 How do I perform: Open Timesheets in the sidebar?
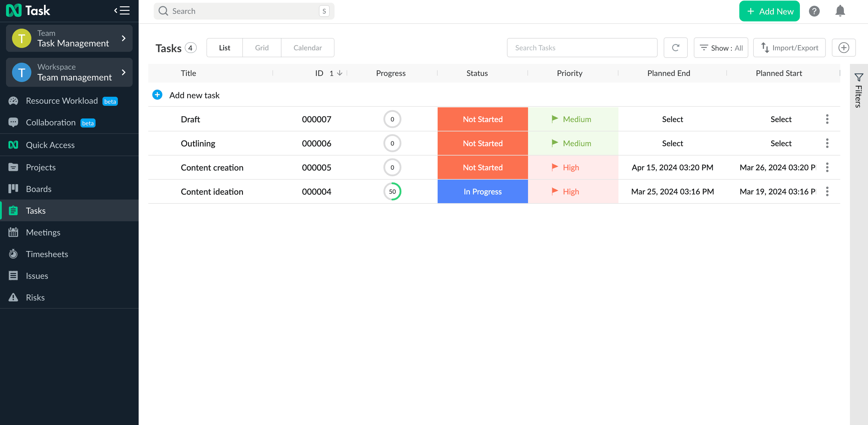(69, 254)
